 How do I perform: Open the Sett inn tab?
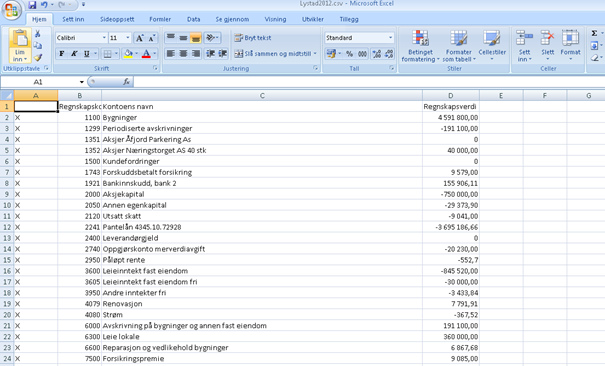[73, 19]
